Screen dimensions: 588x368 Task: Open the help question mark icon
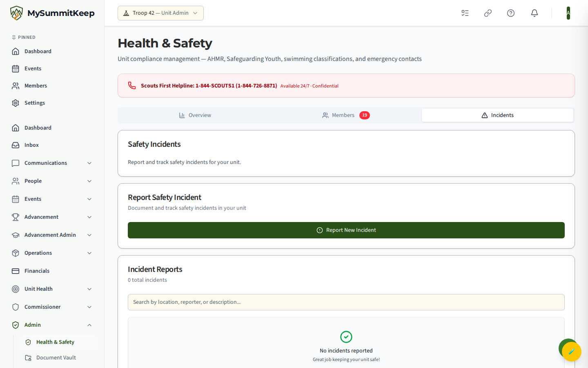click(511, 13)
